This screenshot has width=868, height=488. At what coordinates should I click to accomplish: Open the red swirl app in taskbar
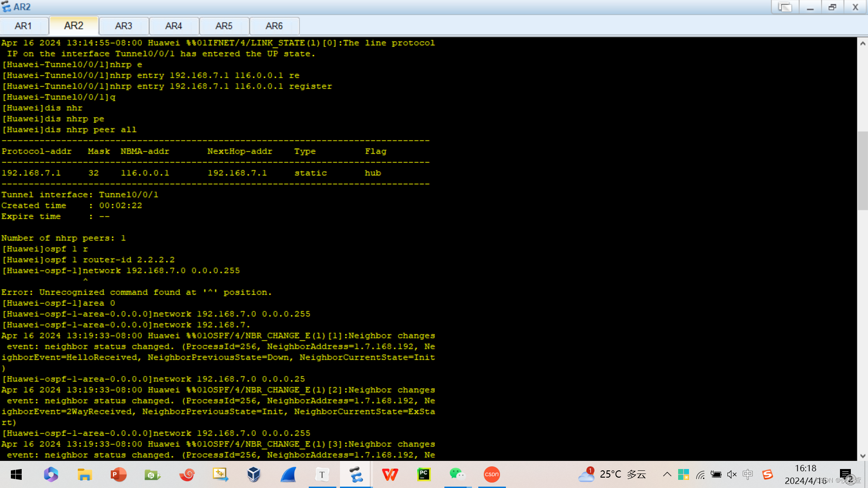[186, 474]
